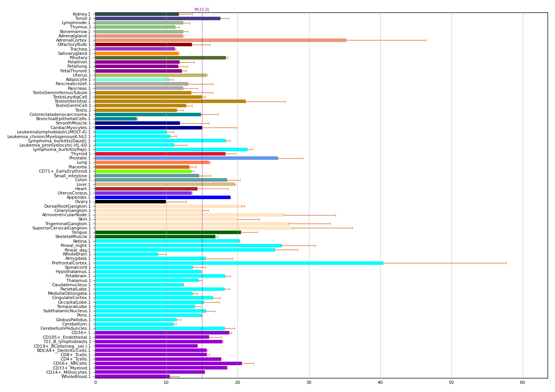Select the Lymphoma_burkitts(Raji).1 label
The width and height of the screenshot is (555, 392).
tap(62, 149)
